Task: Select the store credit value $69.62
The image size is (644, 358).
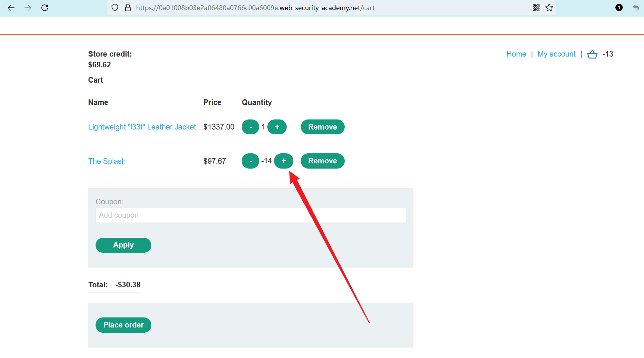Action: click(100, 65)
